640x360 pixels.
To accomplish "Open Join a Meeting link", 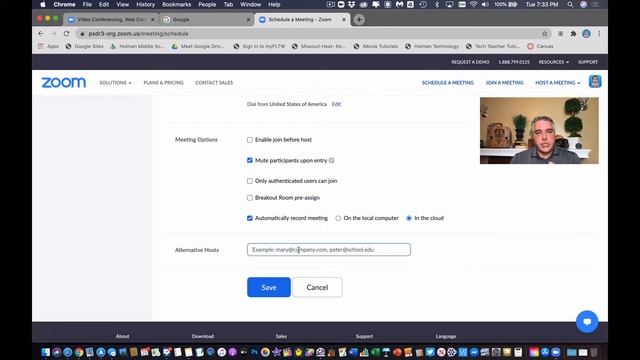I will [x=504, y=82].
